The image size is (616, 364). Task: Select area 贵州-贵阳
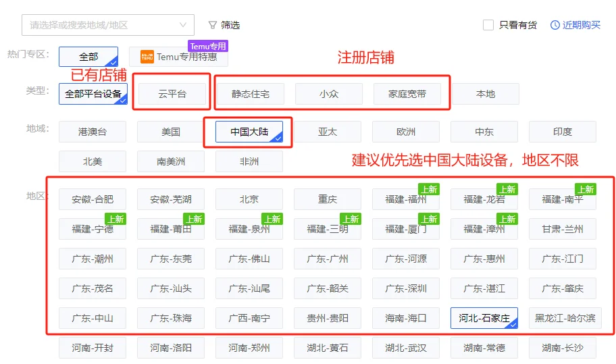click(327, 318)
